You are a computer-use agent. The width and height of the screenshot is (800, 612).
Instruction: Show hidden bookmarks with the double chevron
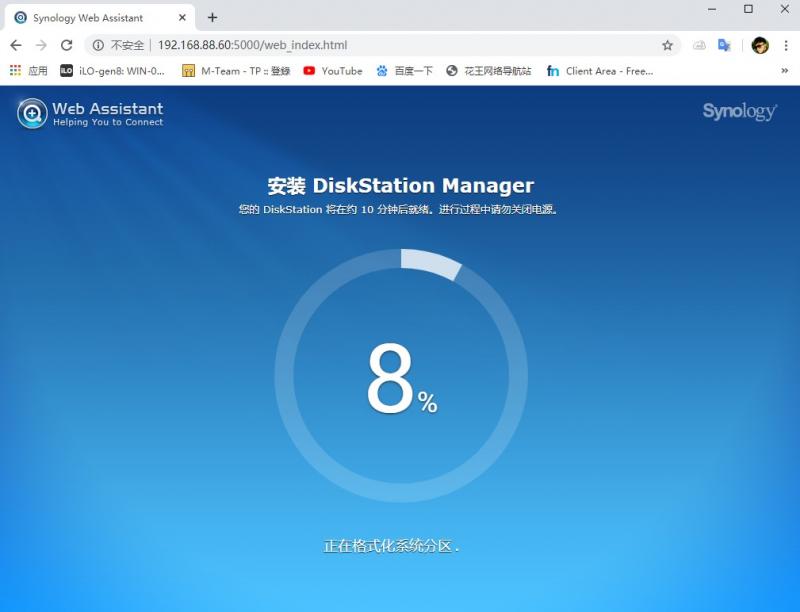(785, 71)
